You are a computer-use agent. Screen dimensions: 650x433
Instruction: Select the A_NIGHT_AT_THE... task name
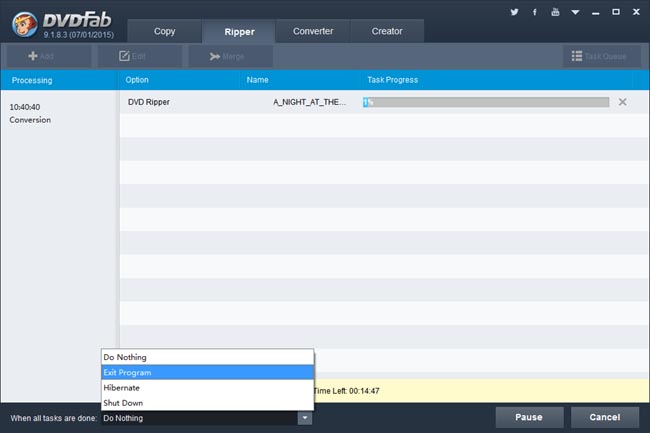click(309, 102)
